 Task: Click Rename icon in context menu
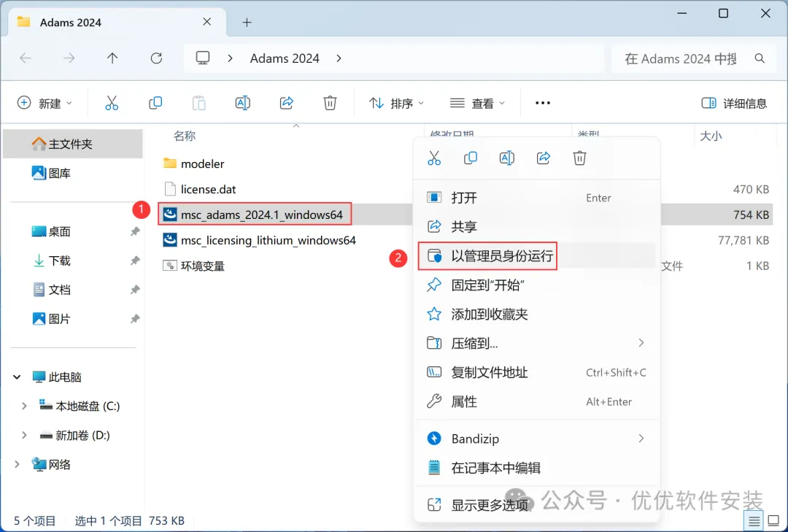point(506,158)
